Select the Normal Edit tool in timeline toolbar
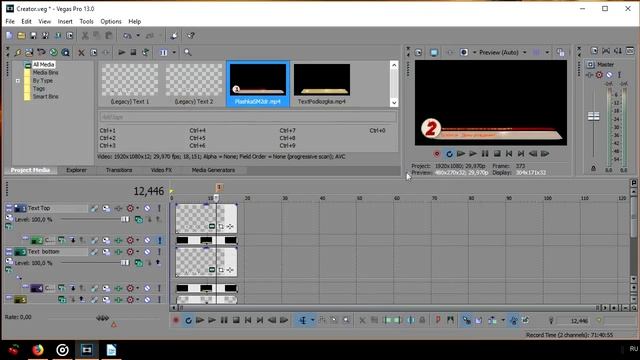 303,320
